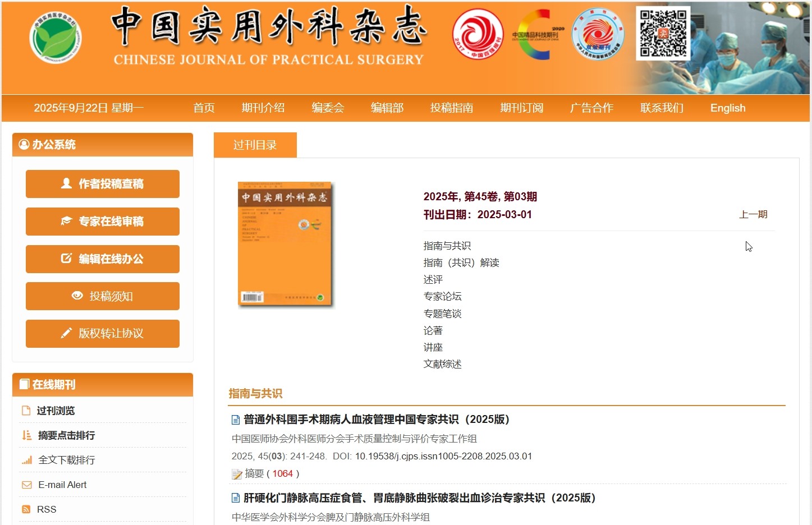Click the 摘要点击排行 ranking icon
812x525 pixels.
click(26, 435)
